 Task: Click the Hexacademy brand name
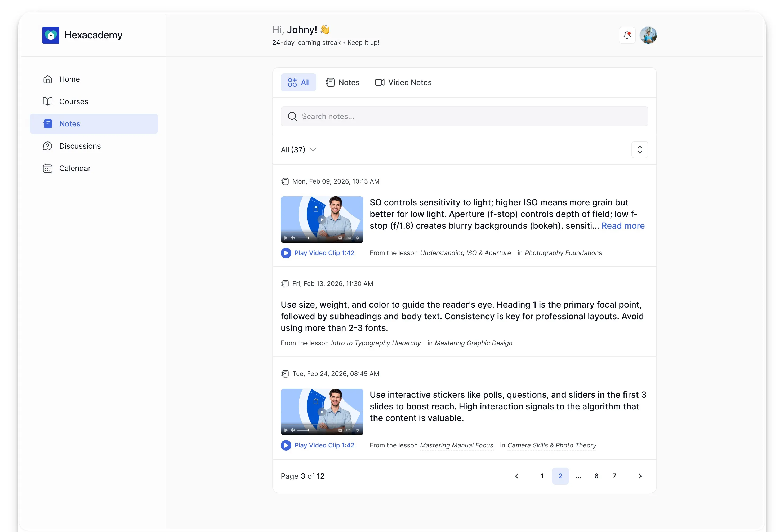click(93, 35)
